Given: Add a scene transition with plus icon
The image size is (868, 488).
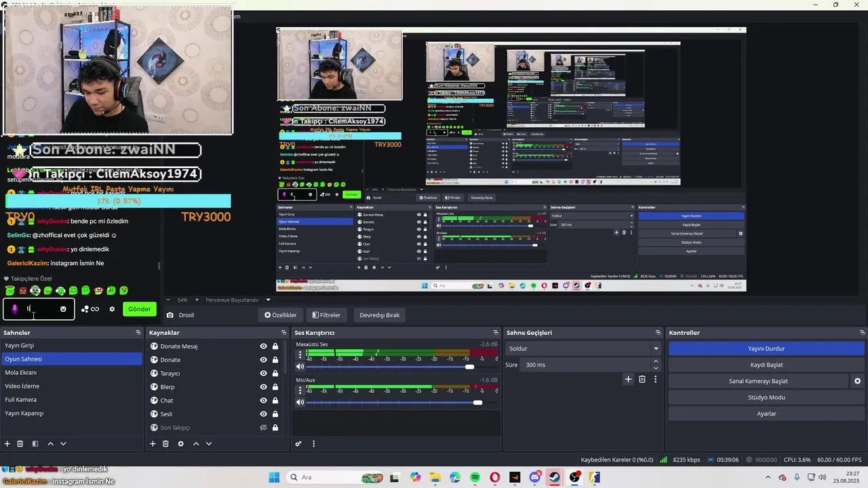Looking at the screenshot, I should tap(628, 380).
